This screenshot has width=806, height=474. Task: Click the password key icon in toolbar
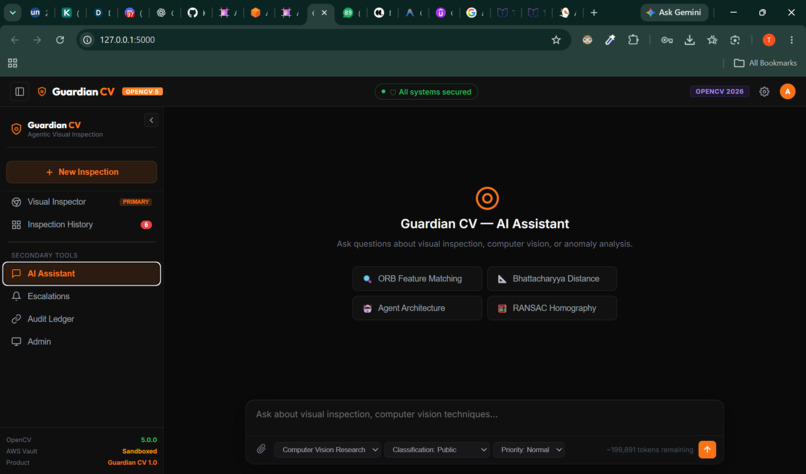pos(667,40)
